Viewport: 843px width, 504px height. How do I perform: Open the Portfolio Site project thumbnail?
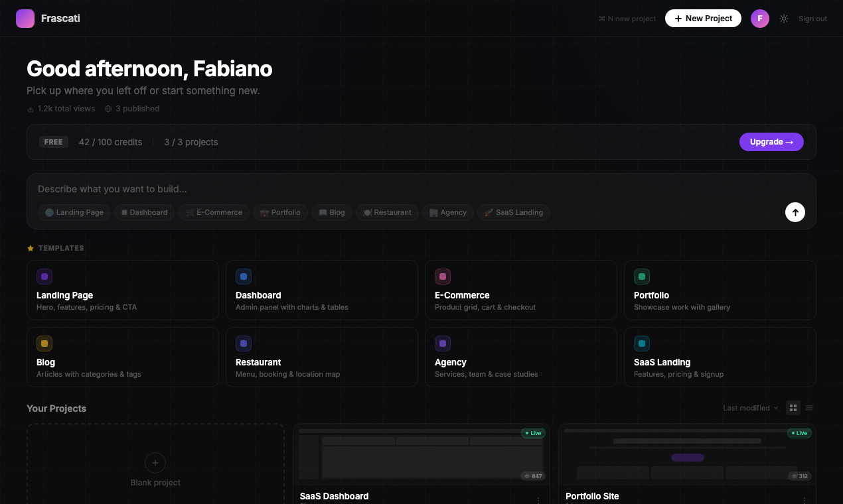click(687, 454)
